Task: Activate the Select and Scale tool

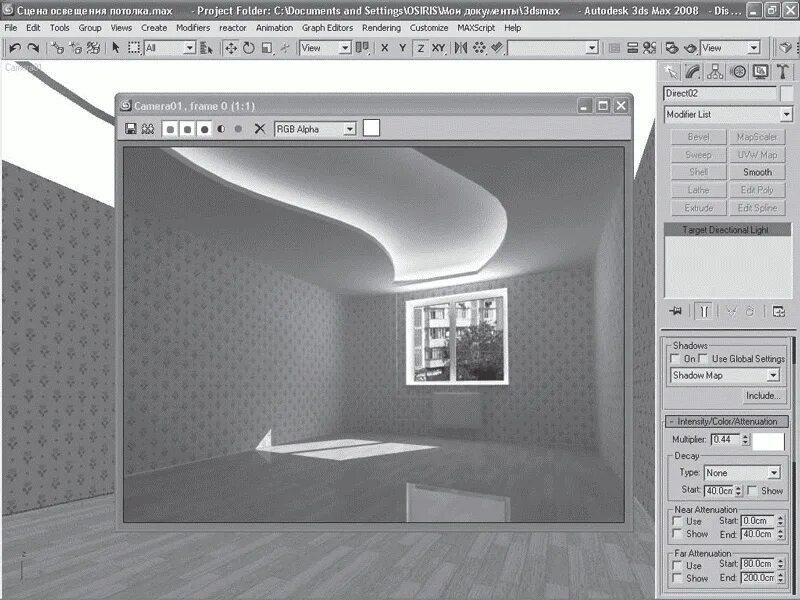Action: click(267, 48)
